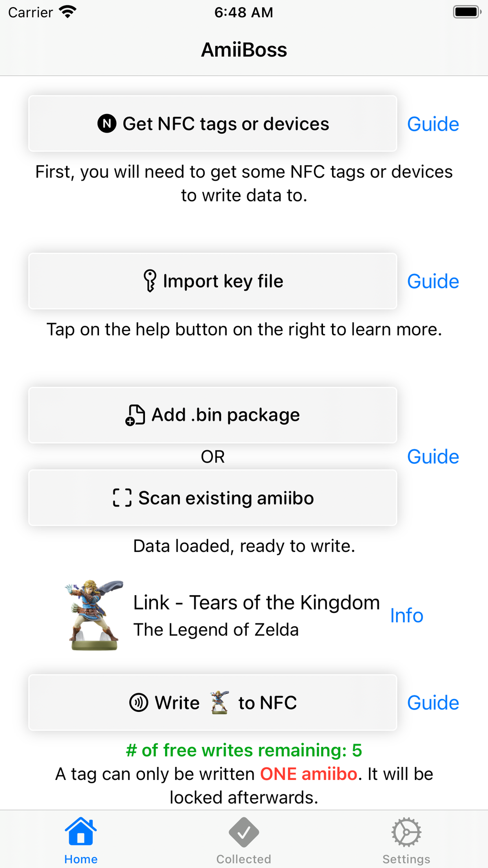Open Guide for importing key file
This screenshot has height=868, width=488.
click(x=433, y=282)
